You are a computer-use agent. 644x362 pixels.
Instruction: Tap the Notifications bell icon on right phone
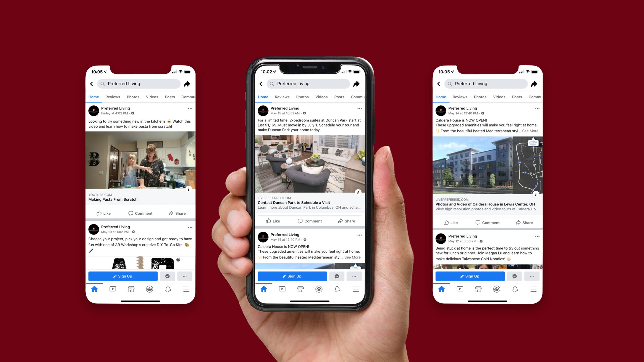[515, 289]
